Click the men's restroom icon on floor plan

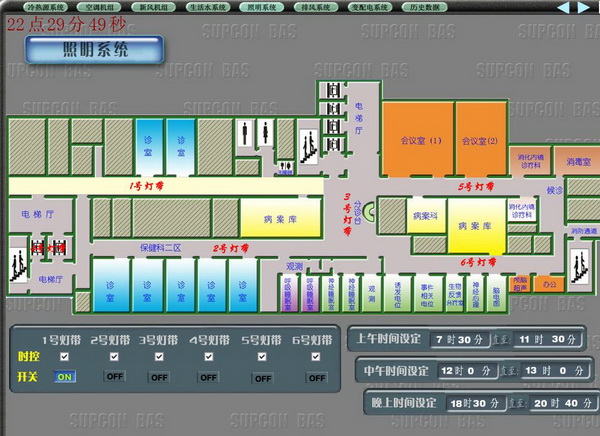coord(245,132)
